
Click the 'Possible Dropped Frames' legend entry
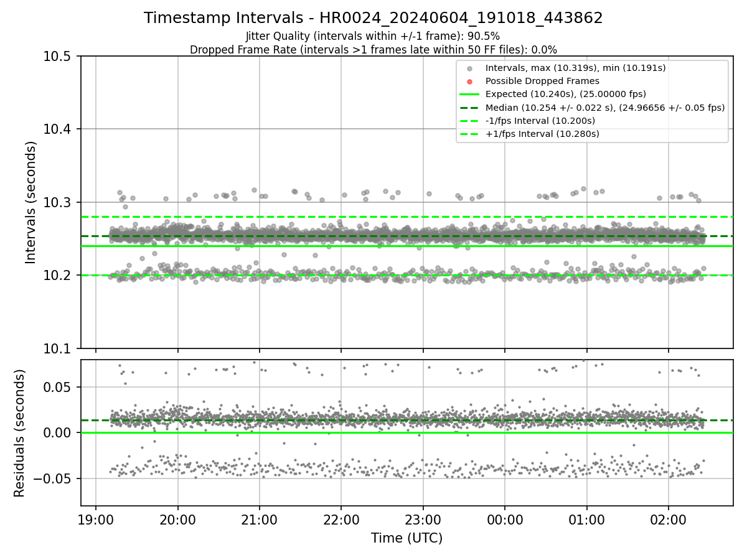[x=542, y=81]
